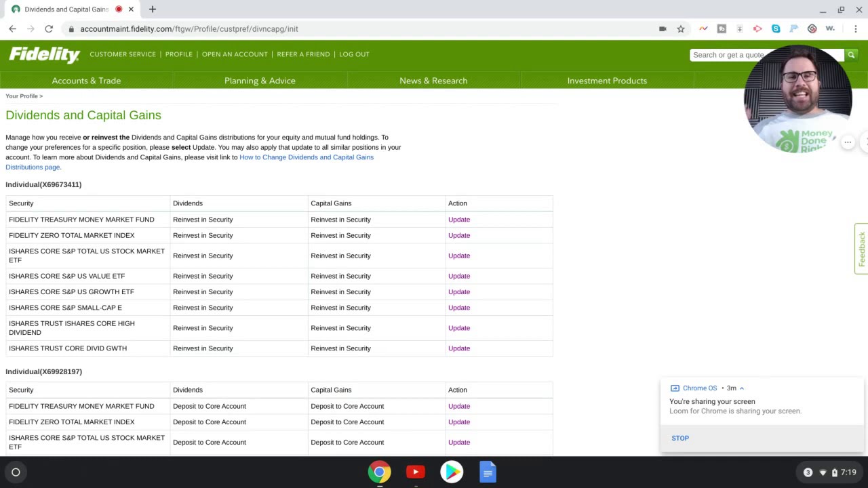The image size is (868, 488).
Task: Update iShares Core S&P Small-Cap E
Action: tap(459, 308)
